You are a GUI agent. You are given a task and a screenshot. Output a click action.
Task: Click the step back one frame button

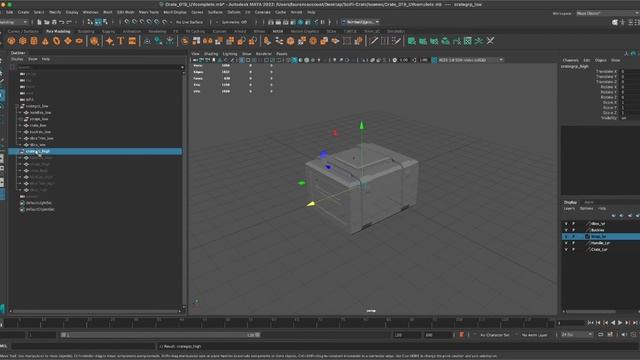point(598,323)
